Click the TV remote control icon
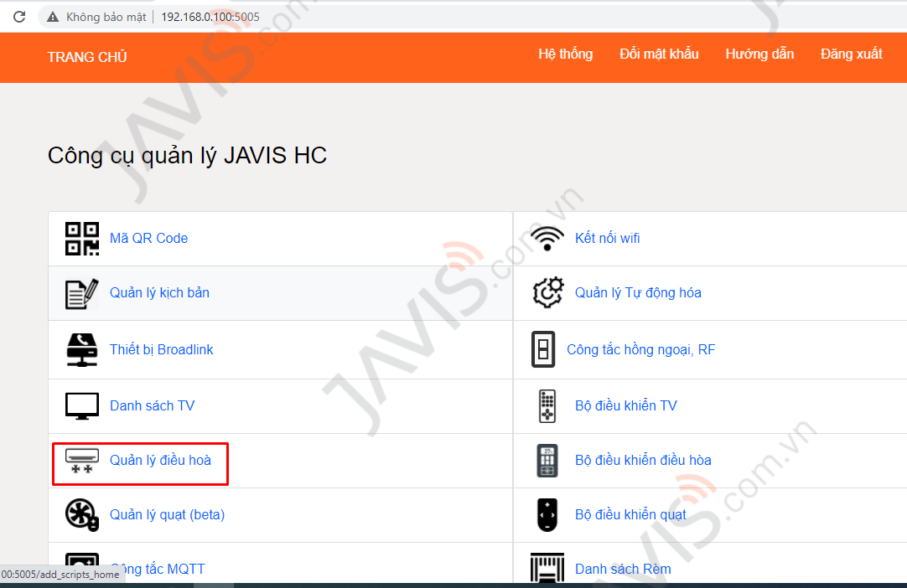Image resolution: width=907 pixels, height=588 pixels. click(547, 406)
